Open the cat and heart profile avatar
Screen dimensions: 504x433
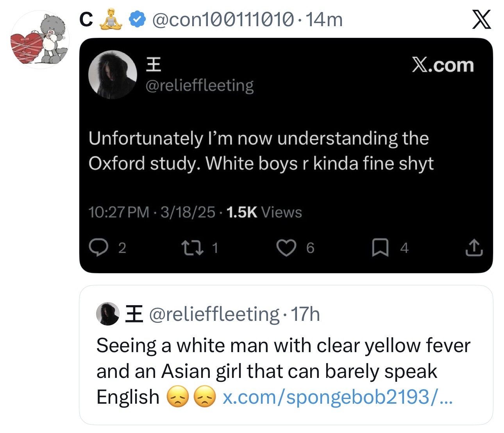click(x=40, y=39)
